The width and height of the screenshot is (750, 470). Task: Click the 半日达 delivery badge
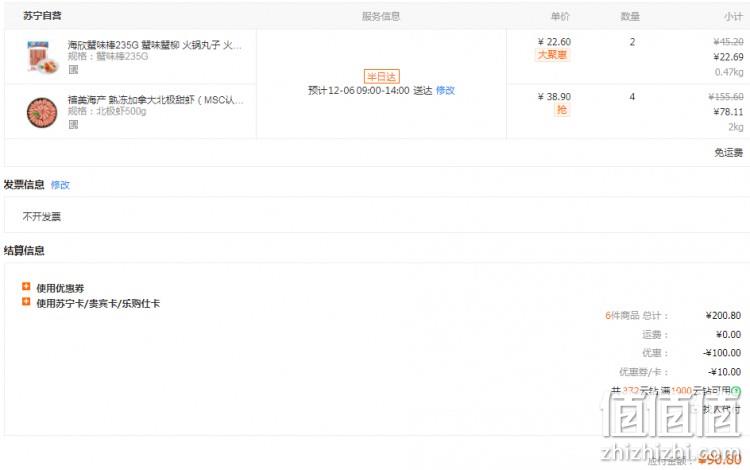click(381, 77)
